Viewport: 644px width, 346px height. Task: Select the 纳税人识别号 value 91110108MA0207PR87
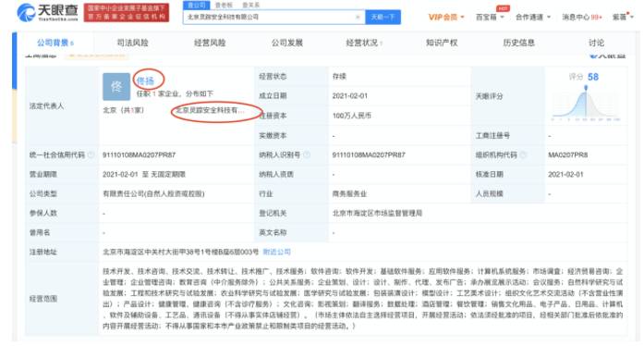pyautogui.click(x=369, y=155)
